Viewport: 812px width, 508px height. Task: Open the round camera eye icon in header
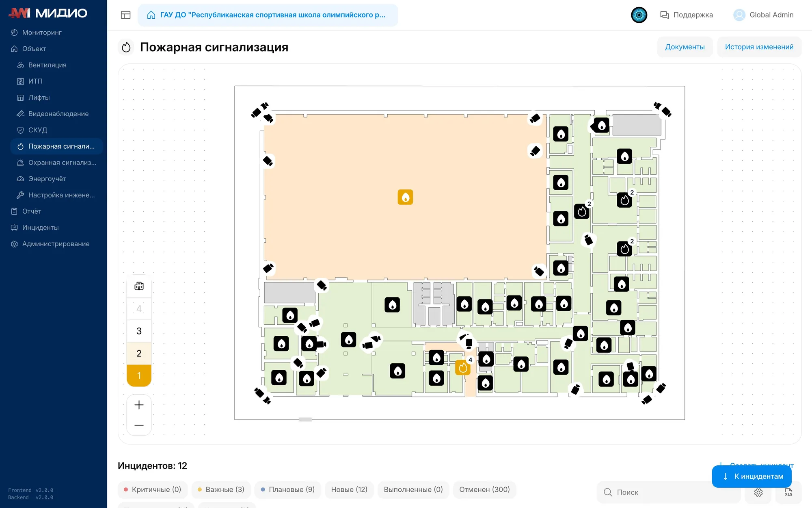[x=639, y=15]
